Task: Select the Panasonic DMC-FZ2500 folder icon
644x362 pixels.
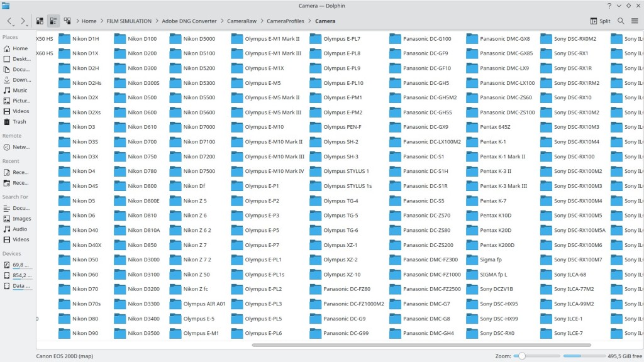Action: tap(395, 289)
